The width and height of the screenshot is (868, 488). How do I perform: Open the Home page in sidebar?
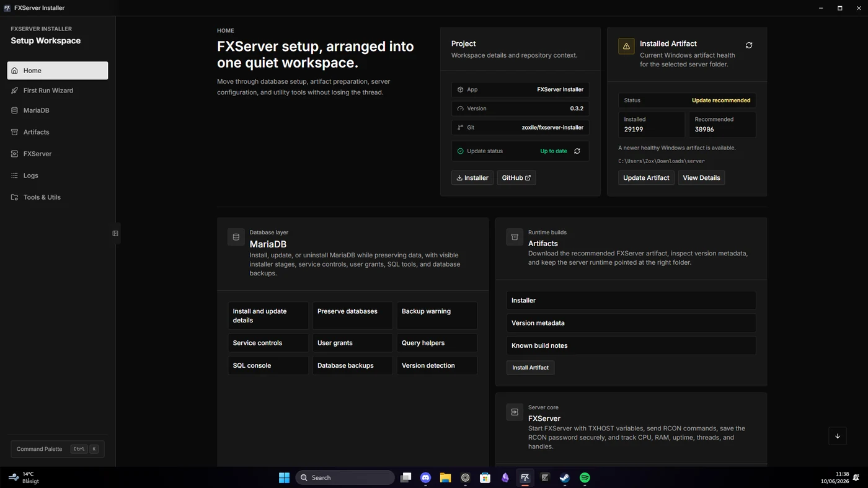tap(58, 71)
